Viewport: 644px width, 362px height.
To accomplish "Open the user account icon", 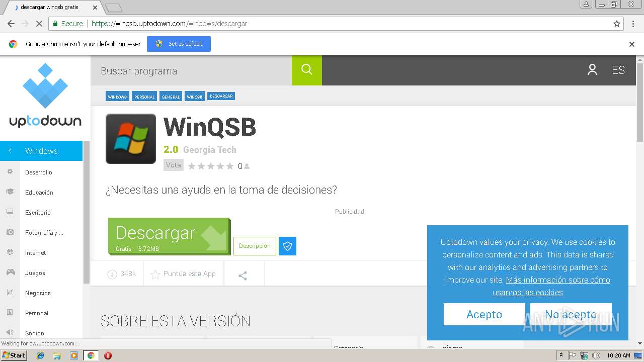I will [592, 70].
